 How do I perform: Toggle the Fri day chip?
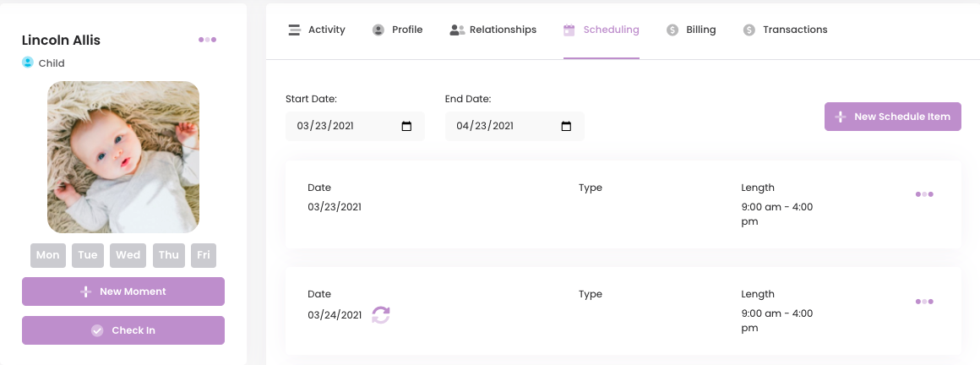tap(203, 255)
